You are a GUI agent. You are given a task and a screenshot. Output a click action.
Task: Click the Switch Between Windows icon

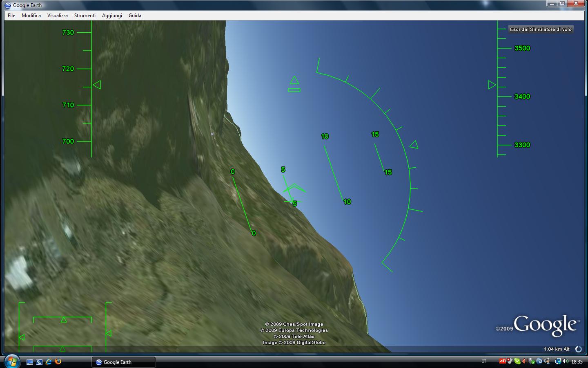click(39, 362)
